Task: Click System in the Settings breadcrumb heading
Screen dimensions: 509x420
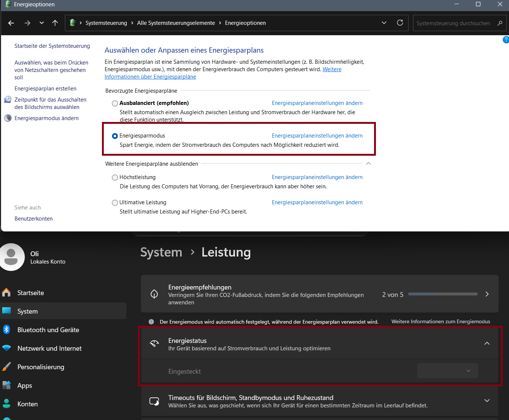Action: pos(161,252)
